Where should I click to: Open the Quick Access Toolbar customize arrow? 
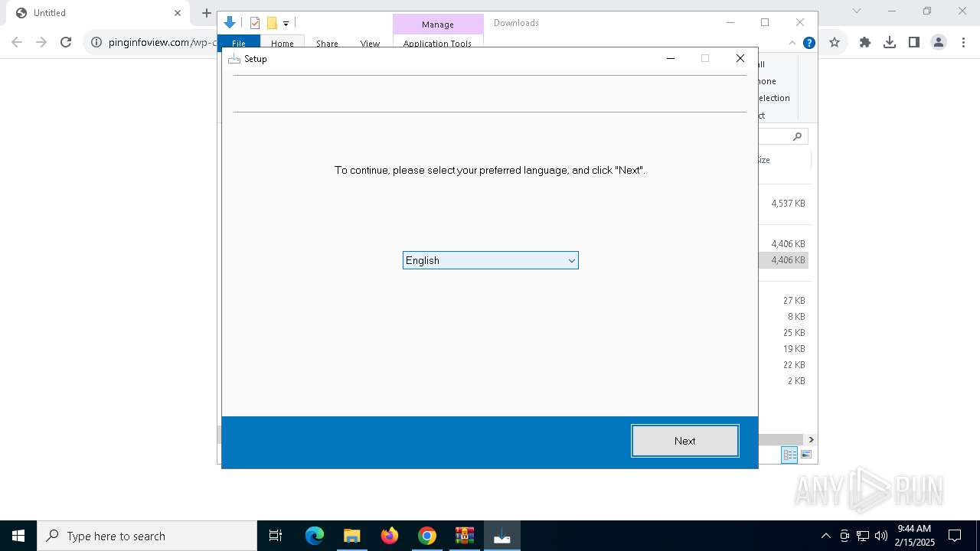point(286,24)
